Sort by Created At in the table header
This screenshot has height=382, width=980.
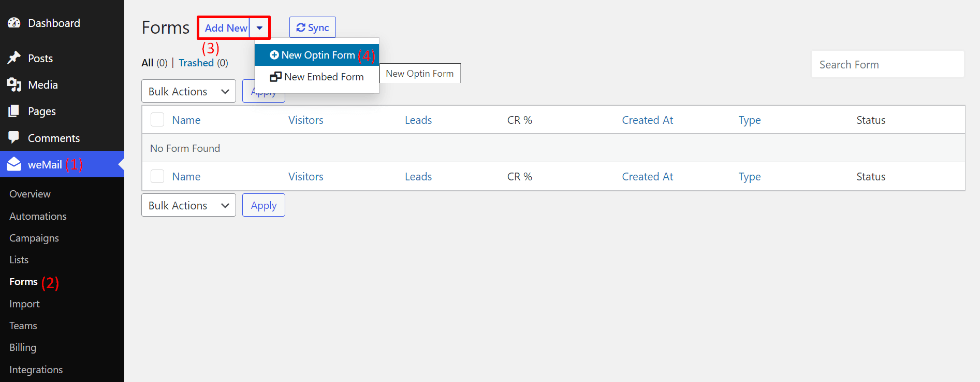(648, 120)
